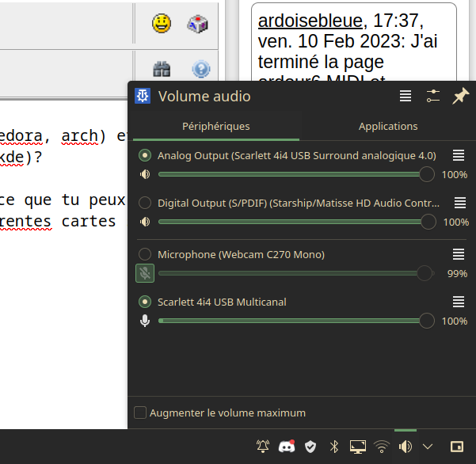
Task: Mute the Analog Output speaker icon
Action: [145, 174]
